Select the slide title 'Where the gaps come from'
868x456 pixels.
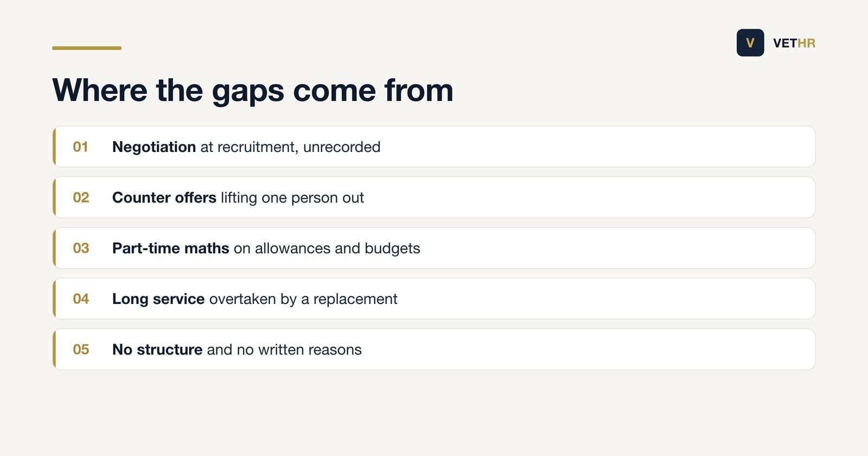pyautogui.click(x=253, y=90)
